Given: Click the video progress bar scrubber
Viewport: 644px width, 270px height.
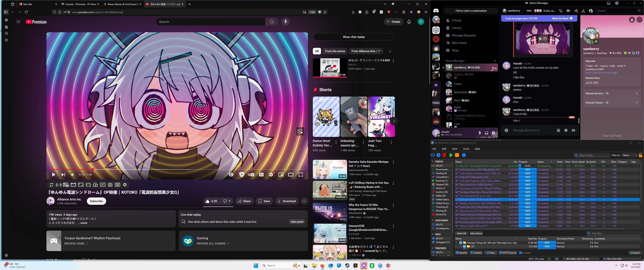Looking at the screenshot, I should coord(93,169).
